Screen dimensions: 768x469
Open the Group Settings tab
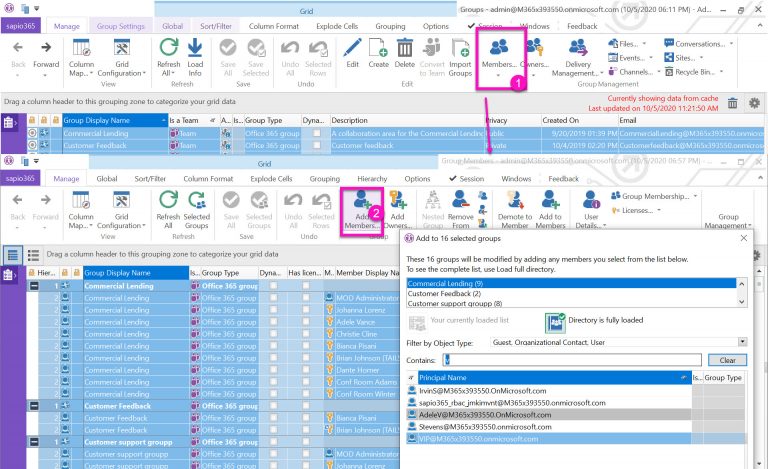tap(121, 24)
